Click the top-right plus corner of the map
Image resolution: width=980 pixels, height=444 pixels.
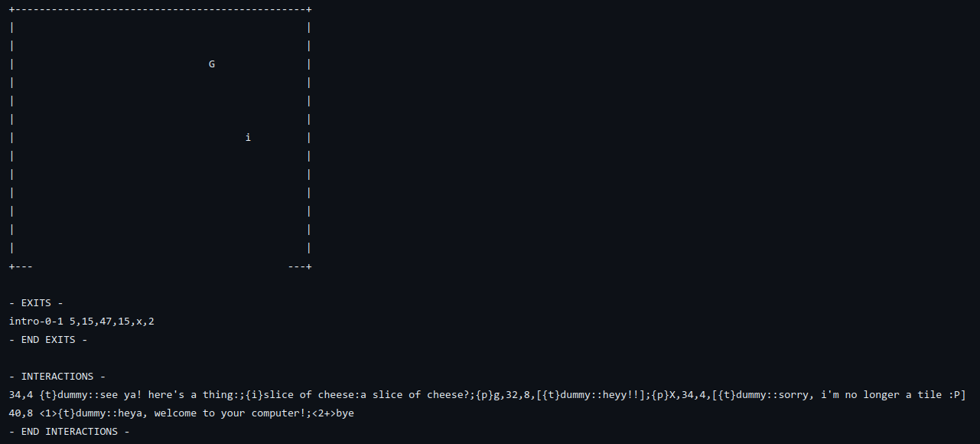coord(308,9)
